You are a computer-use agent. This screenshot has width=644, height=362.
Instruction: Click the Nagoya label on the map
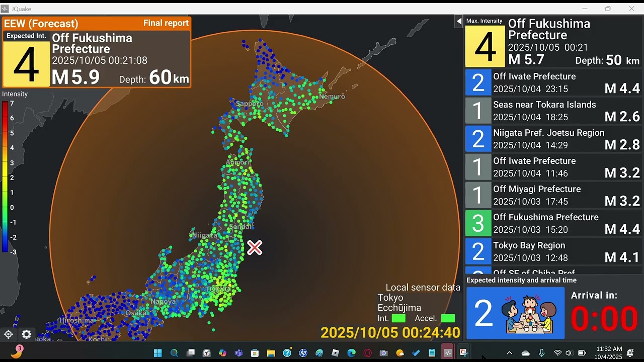[x=163, y=302]
